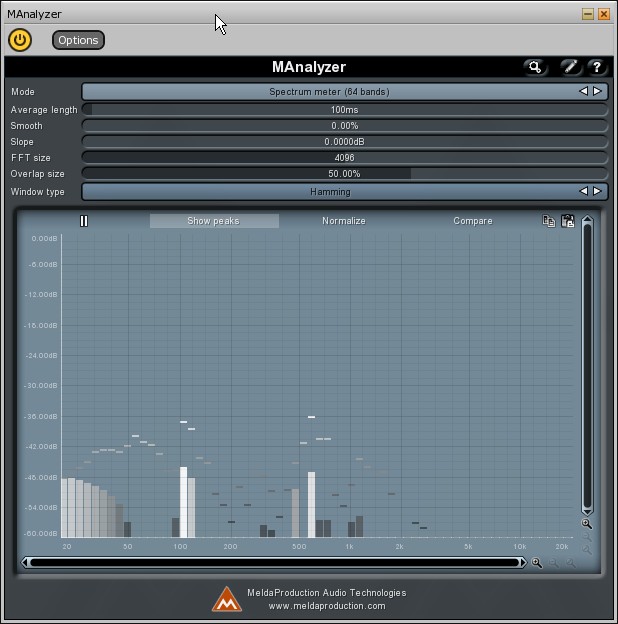Click the -60.00dB axis label
Screen dimensions: 618x624
click(x=41, y=533)
